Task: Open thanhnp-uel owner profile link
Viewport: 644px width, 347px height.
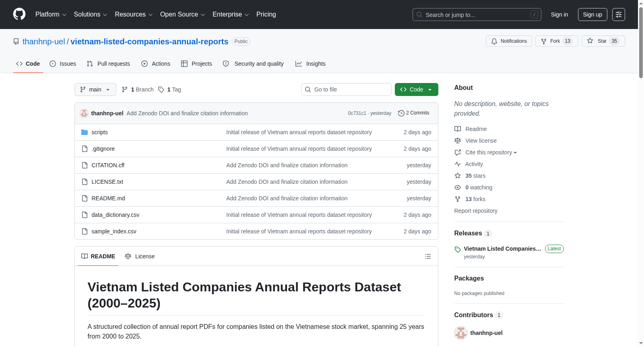Action: [43, 42]
